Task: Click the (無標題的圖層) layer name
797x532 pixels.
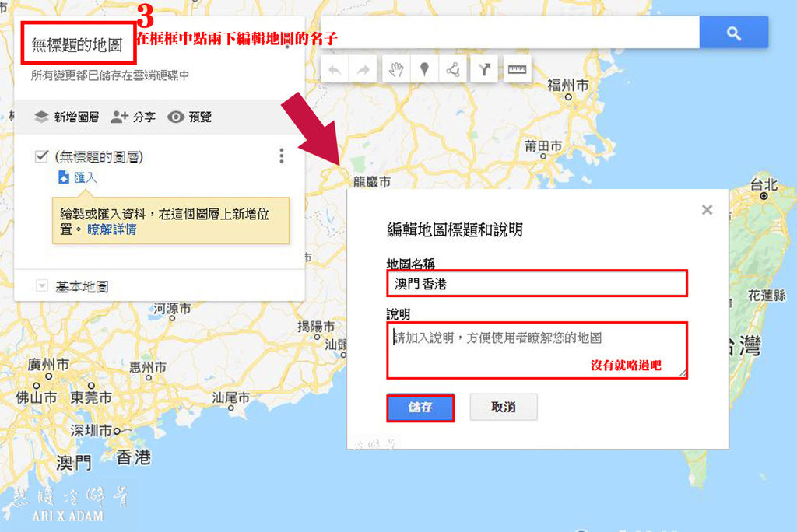Action: [99, 156]
